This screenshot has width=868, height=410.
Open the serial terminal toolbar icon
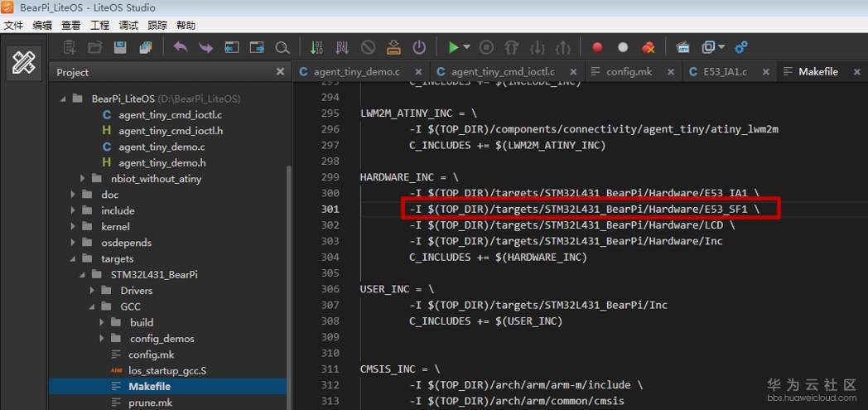682,47
